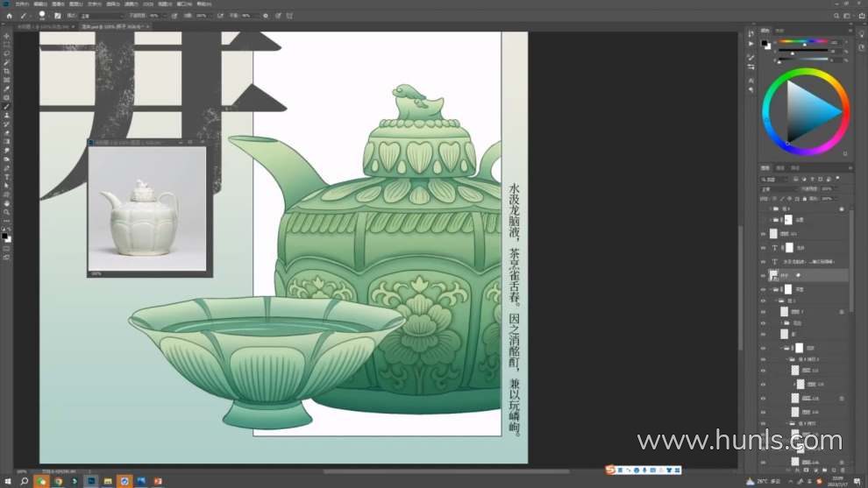
Task: Hide the poem text layer with long name
Action: (764, 262)
